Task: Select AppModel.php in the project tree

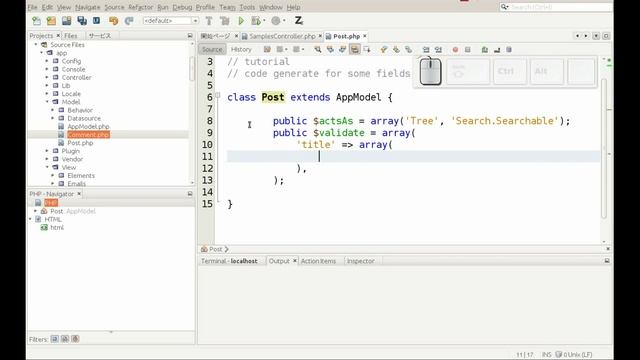Action: point(88,126)
